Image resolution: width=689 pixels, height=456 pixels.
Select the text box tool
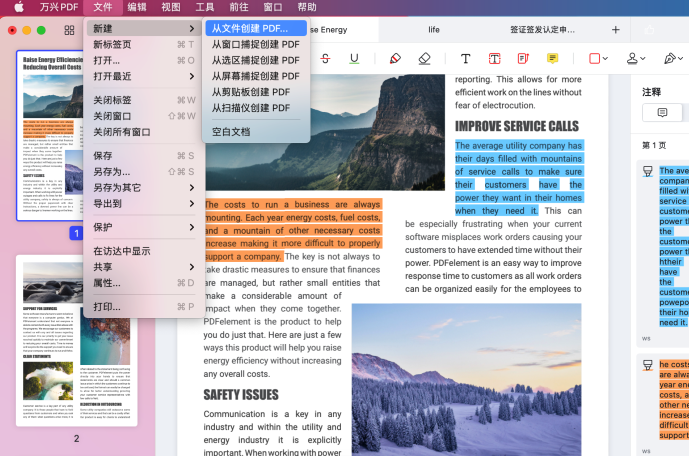point(494,58)
